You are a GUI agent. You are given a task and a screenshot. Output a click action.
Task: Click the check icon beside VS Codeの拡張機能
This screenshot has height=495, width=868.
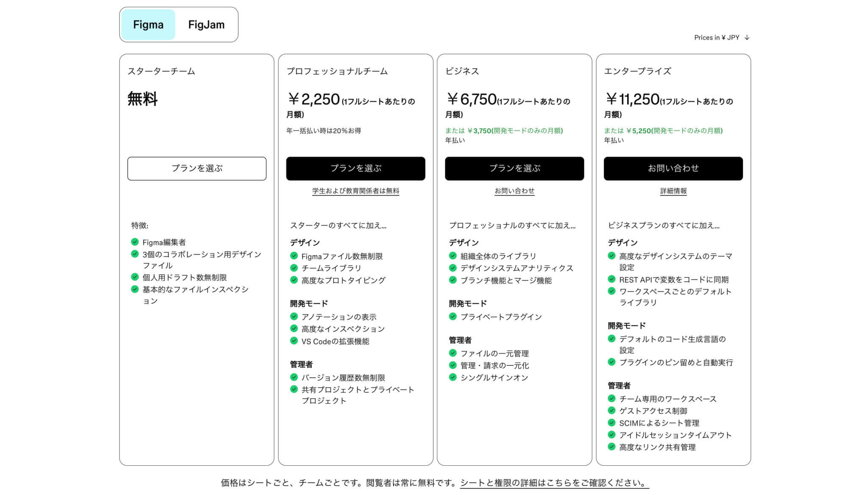pyautogui.click(x=294, y=341)
